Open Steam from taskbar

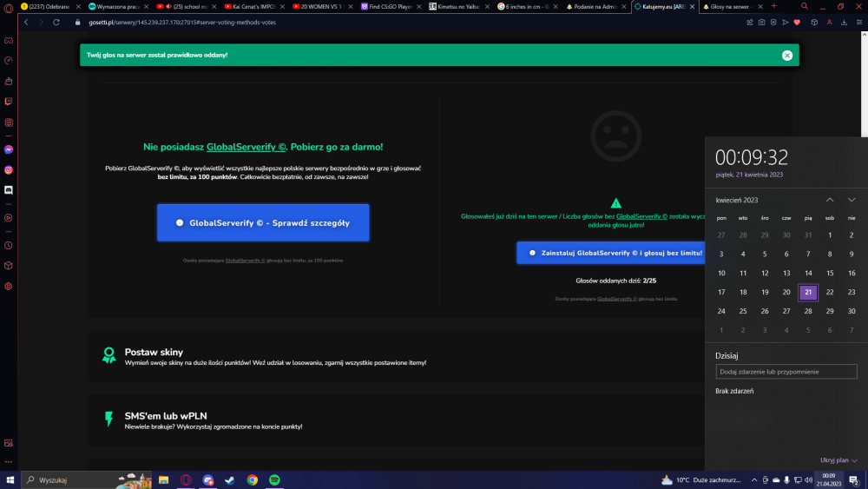click(230, 480)
